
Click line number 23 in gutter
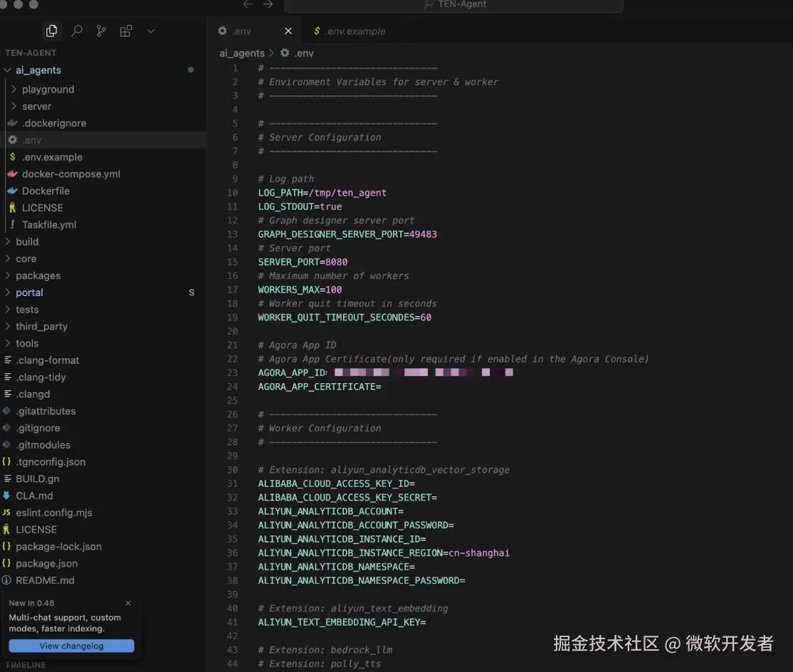[x=232, y=372]
